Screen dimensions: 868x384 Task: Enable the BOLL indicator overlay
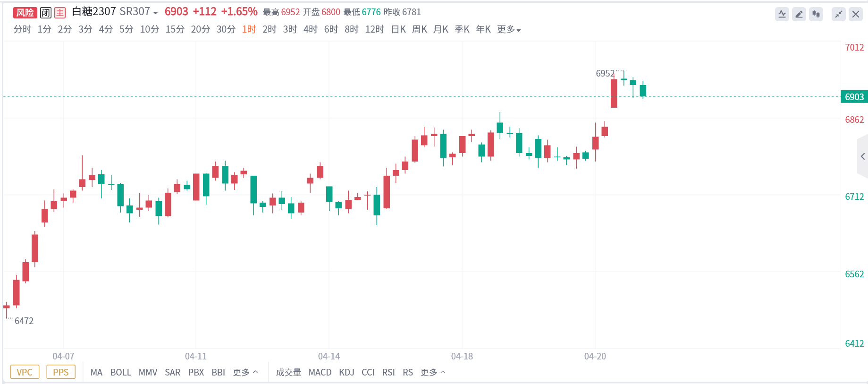click(x=120, y=372)
